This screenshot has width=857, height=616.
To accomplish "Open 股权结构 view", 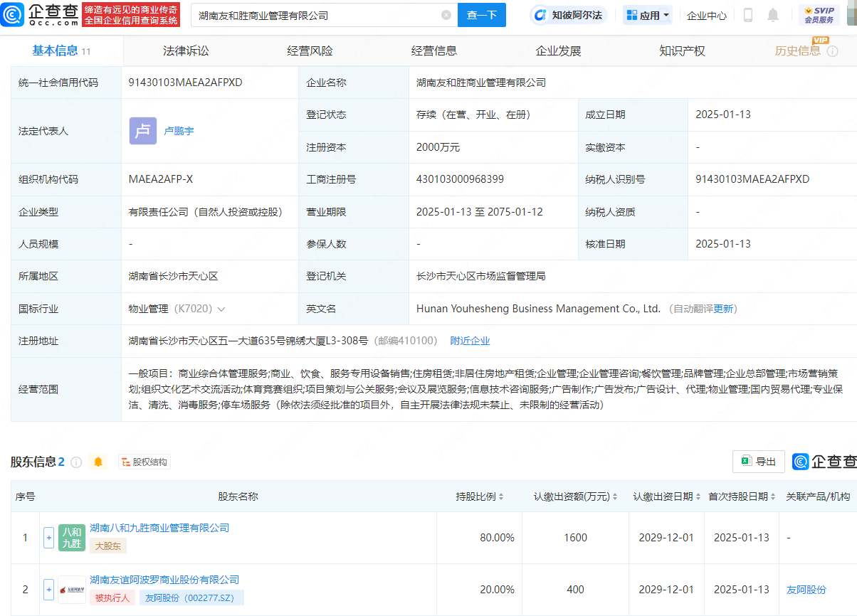I will 144,462.
